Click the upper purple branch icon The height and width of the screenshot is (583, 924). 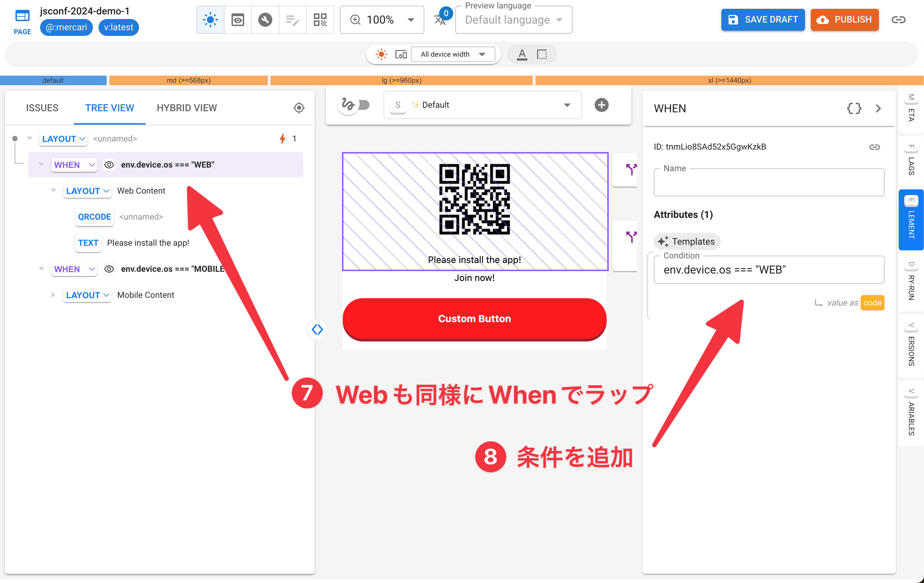click(x=631, y=169)
